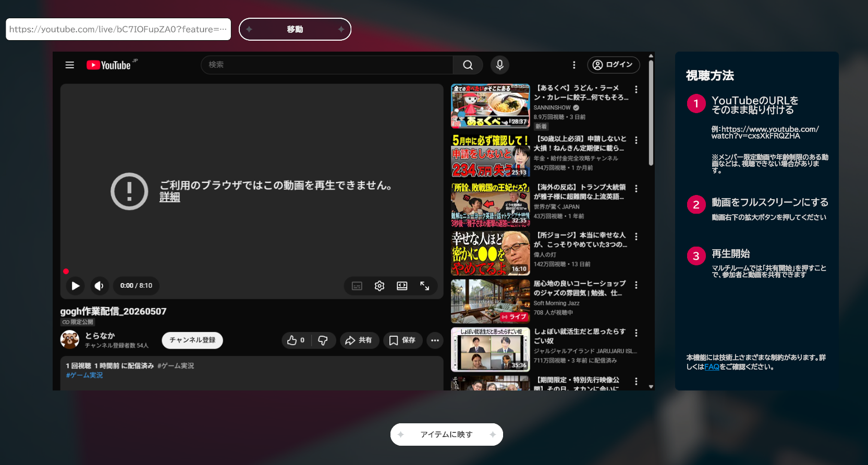Open options menu for 所ジョージ video
868x465 pixels.
pos(636,237)
